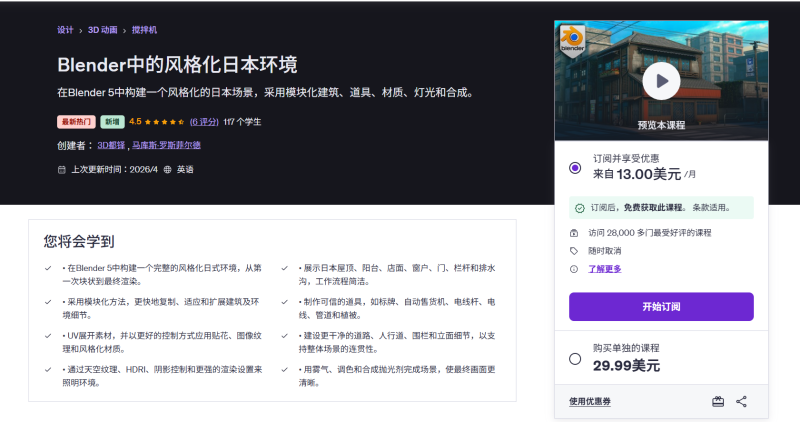Click the checkmark beside 采用模块化方法

pos(48,302)
